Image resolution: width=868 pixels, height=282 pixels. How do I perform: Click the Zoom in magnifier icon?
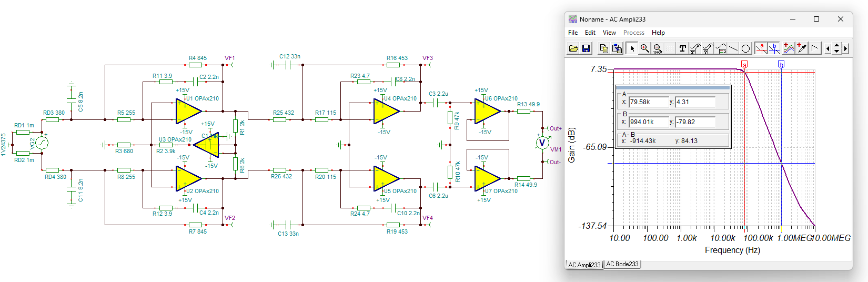[644, 48]
